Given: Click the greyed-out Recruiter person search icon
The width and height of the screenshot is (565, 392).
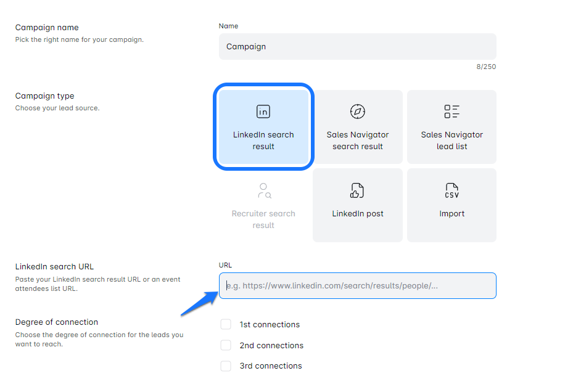Looking at the screenshot, I should (264, 190).
